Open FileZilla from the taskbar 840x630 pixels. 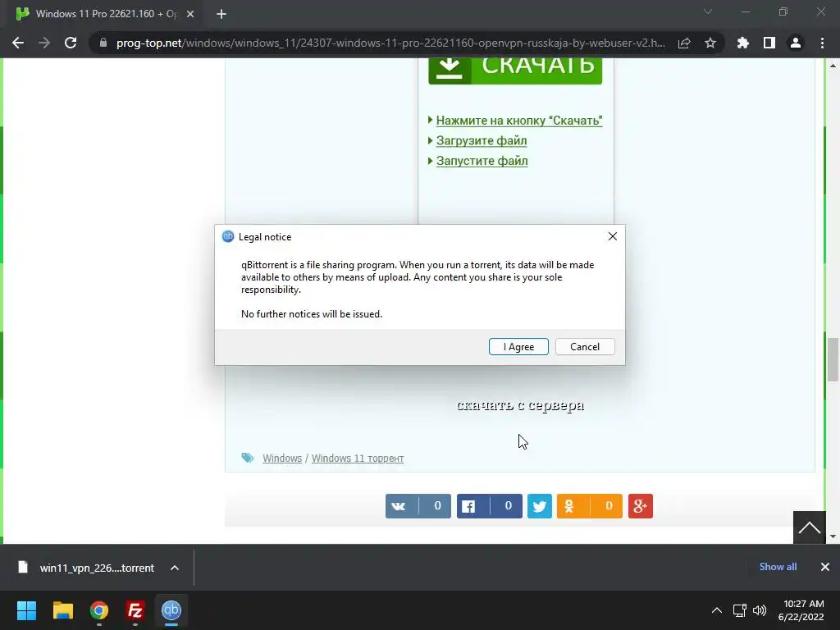click(x=135, y=609)
